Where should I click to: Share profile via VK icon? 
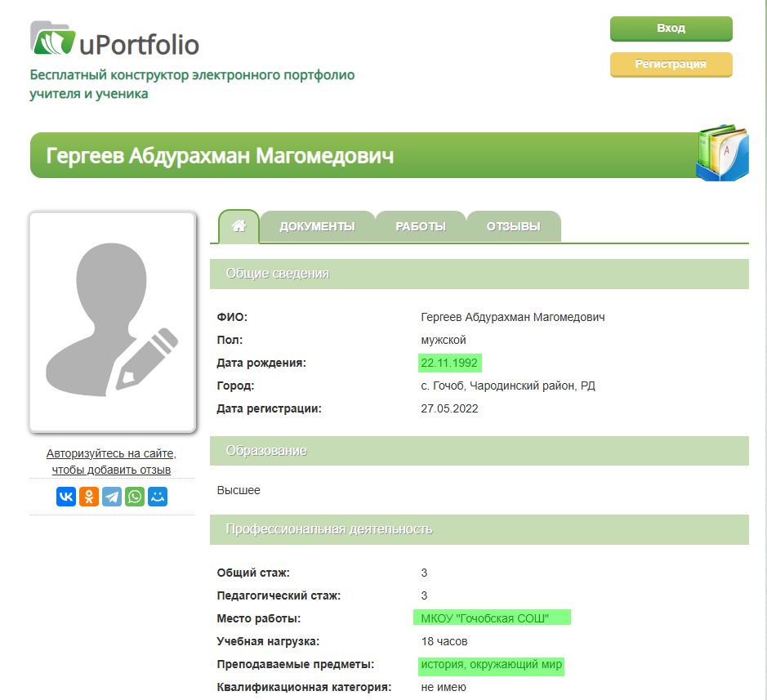coord(66,496)
